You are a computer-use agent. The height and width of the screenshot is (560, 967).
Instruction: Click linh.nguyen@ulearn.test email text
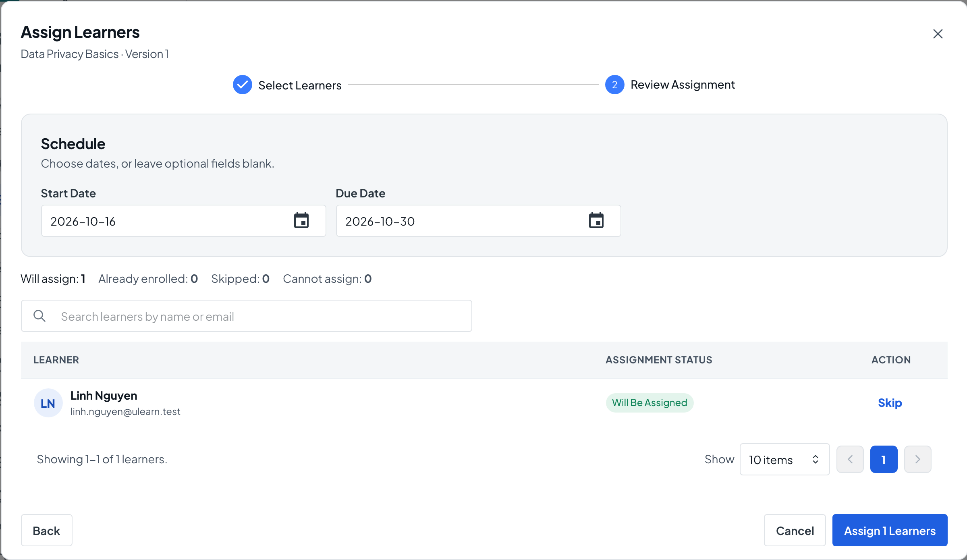[x=125, y=411]
